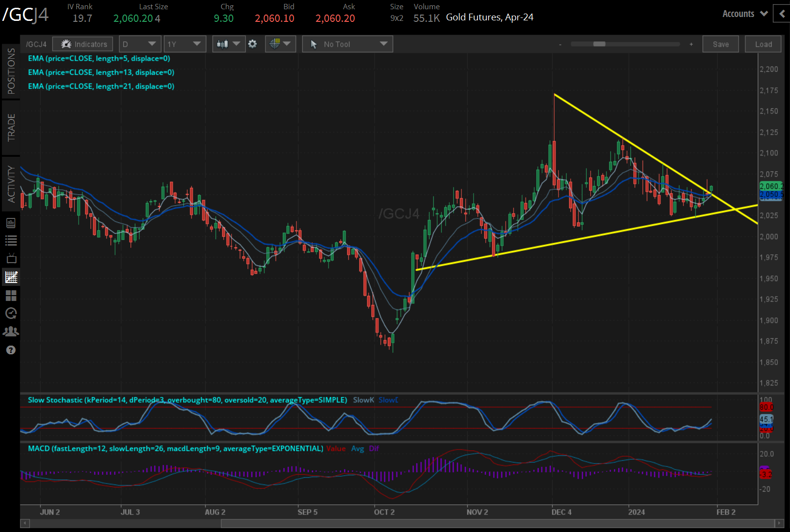The height and width of the screenshot is (532, 790).
Task: Open the four-square grid layout icon
Action: click(11, 295)
